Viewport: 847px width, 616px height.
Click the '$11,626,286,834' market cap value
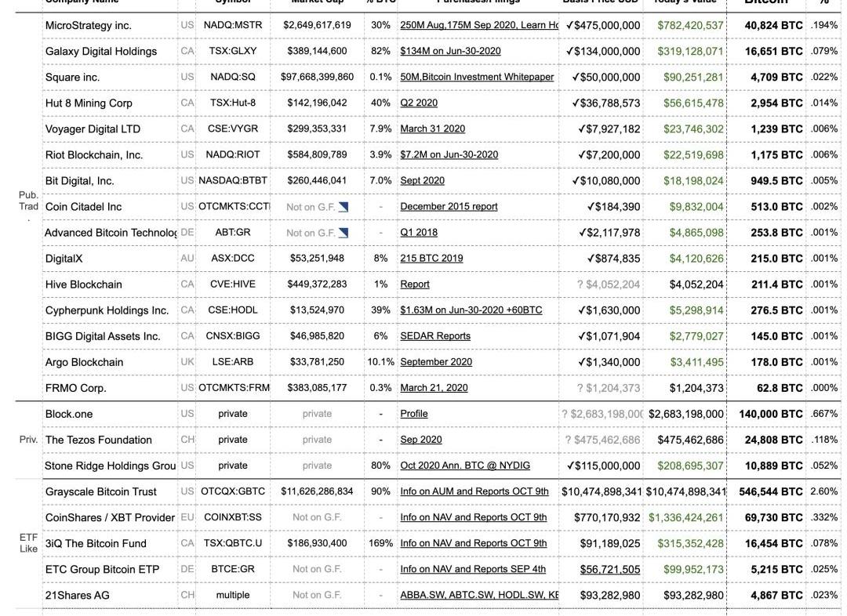click(x=317, y=492)
